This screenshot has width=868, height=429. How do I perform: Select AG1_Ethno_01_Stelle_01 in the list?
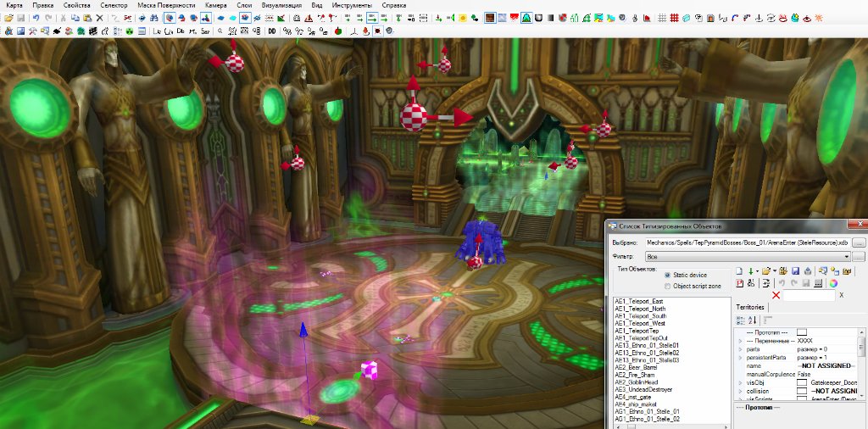point(647,411)
